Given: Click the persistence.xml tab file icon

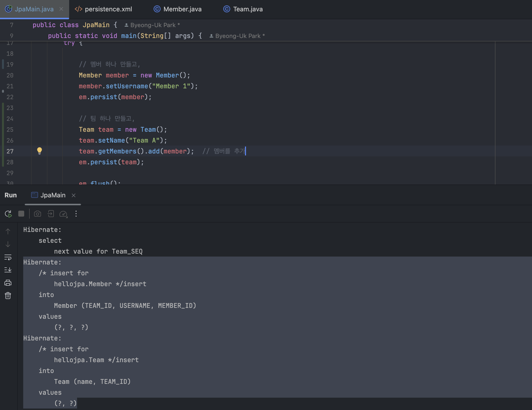Looking at the screenshot, I should [x=79, y=9].
